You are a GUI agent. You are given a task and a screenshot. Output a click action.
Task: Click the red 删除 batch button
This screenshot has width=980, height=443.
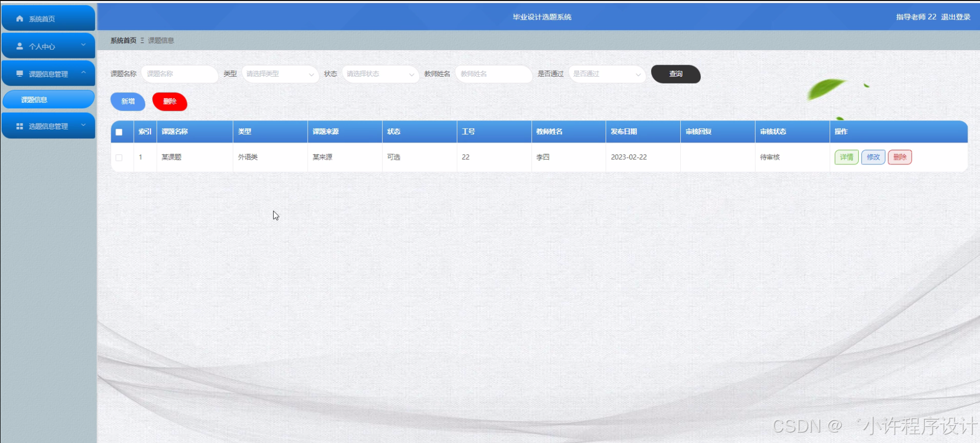[170, 101]
